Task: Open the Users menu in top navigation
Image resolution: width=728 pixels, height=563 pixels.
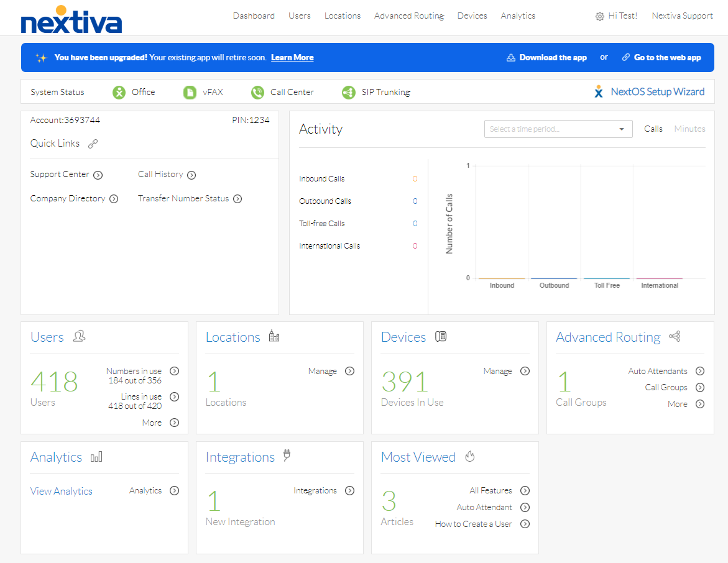Action: pos(300,16)
